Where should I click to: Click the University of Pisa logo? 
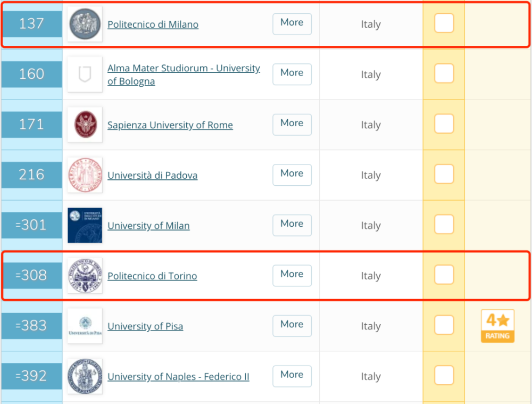(x=85, y=326)
